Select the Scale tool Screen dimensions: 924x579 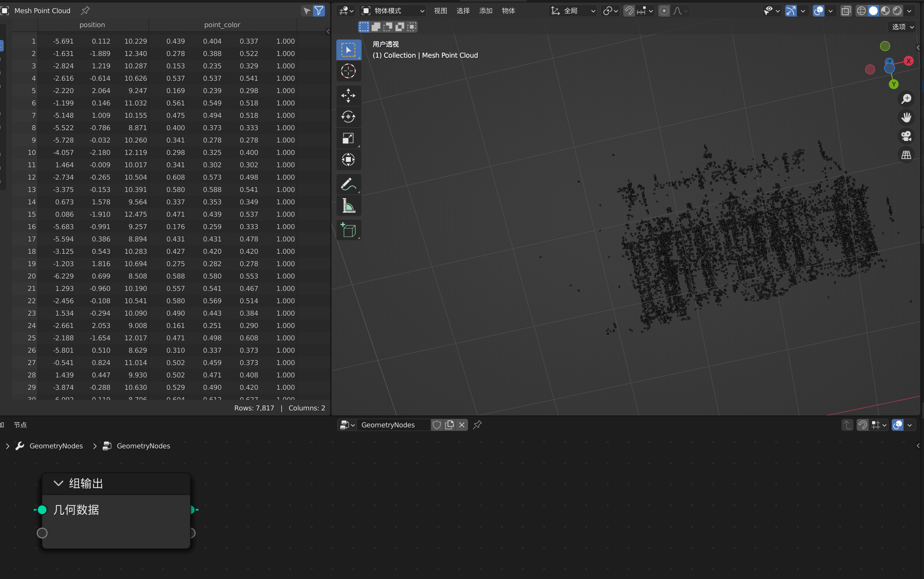[348, 138]
